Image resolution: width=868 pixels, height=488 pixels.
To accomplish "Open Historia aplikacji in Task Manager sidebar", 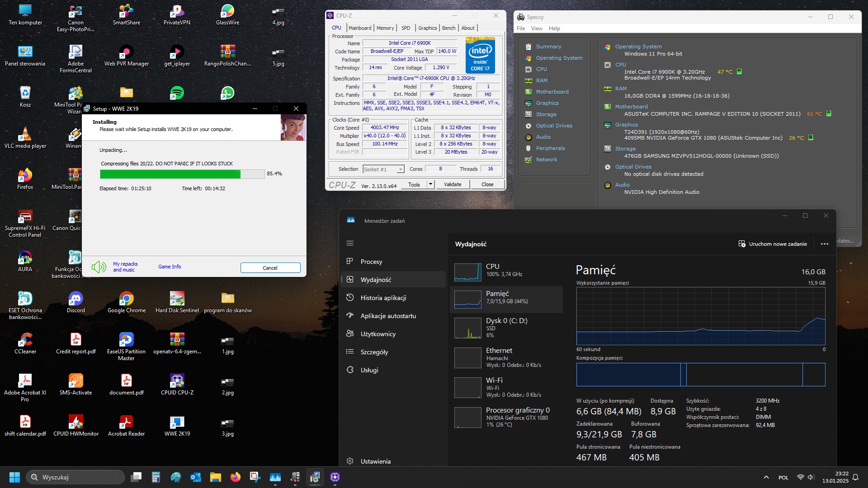I will click(383, 298).
